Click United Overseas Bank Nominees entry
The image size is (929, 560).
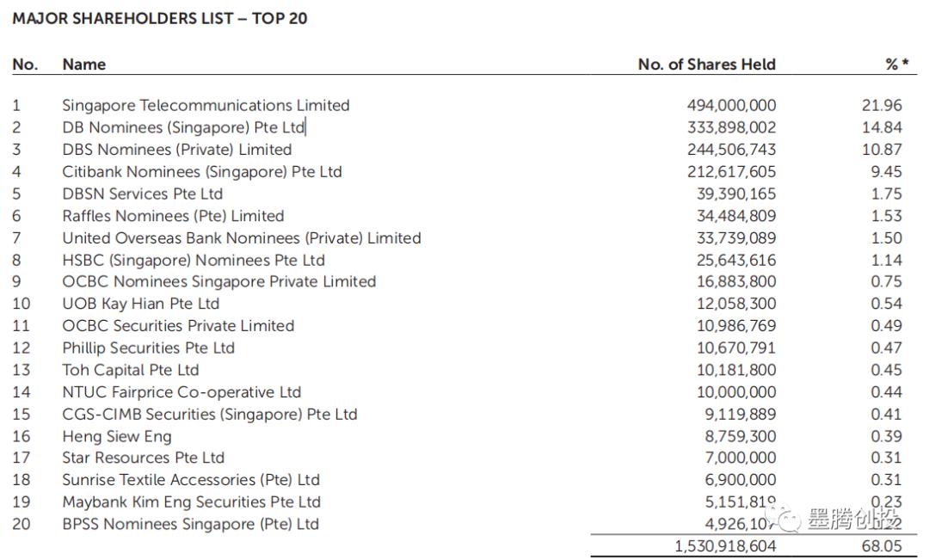(x=242, y=238)
